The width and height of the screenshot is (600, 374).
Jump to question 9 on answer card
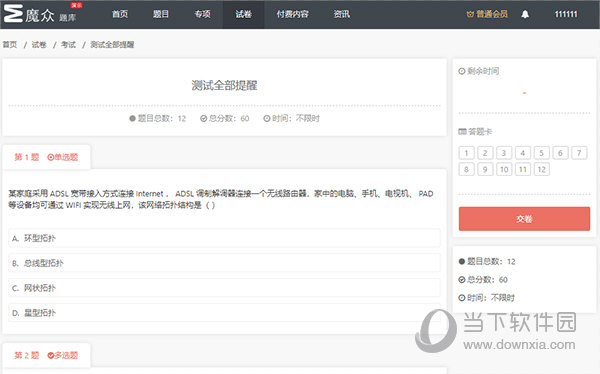click(x=485, y=169)
